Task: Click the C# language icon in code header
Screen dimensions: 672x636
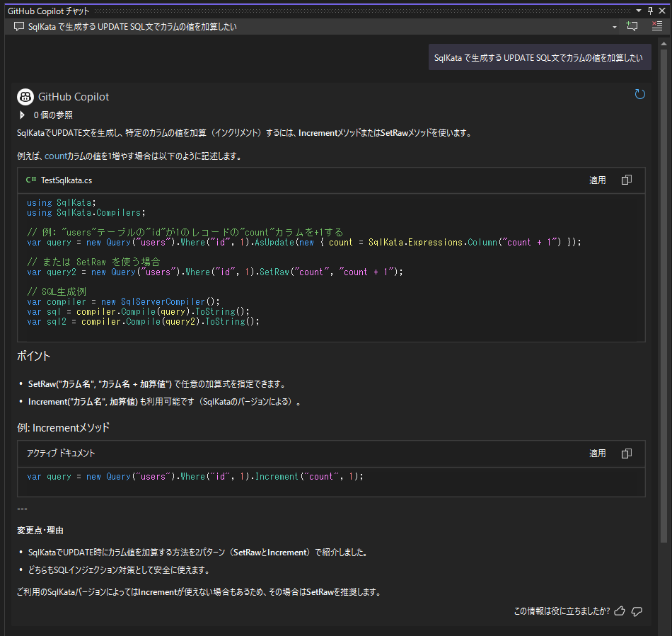Action: click(x=31, y=180)
